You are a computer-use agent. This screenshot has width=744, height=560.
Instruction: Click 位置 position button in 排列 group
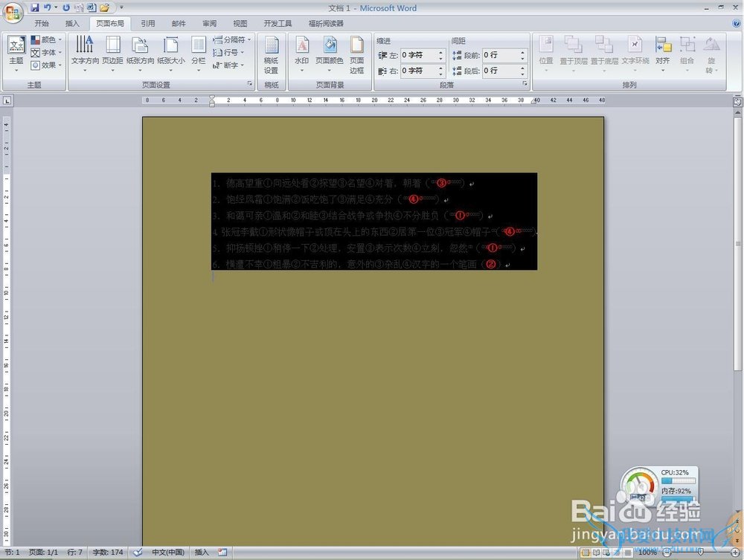(546, 54)
